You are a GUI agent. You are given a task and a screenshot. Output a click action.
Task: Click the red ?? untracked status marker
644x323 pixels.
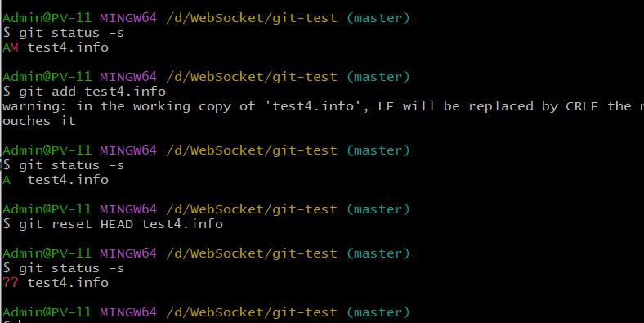(11, 283)
